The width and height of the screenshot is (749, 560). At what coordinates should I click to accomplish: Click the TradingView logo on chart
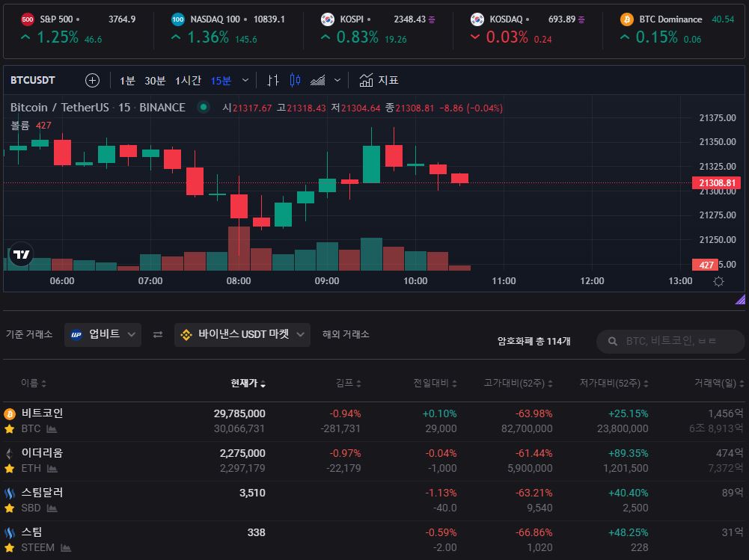click(x=21, y=254)
